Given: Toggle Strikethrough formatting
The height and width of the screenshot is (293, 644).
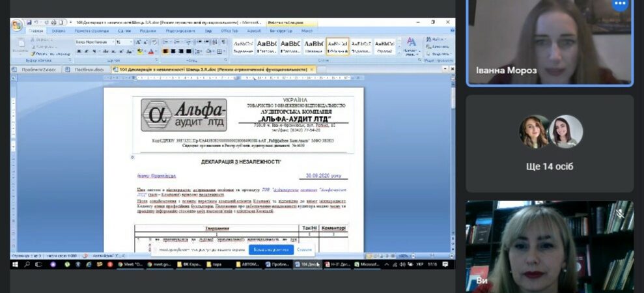Looking at the screenshot, I should pyautogui.click(x=105, y=51).
